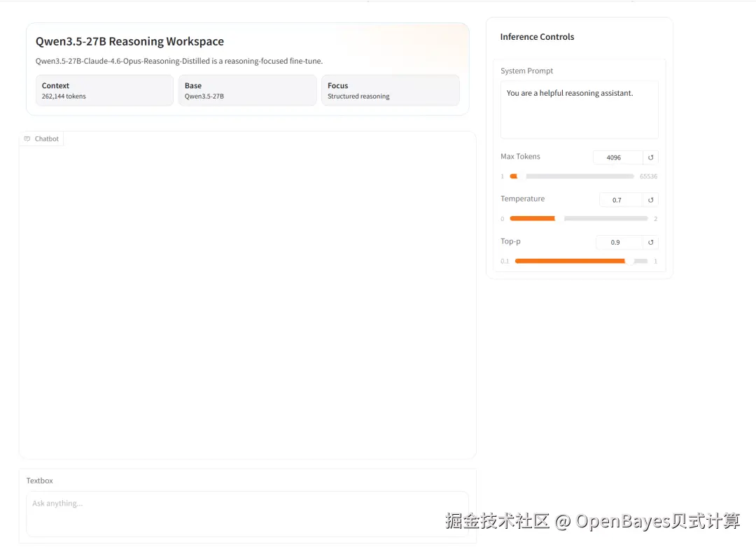The height and width of the screenshot is (547, 756).
Task: Click the Ask anything message box
Action: (x=247, y=513)
